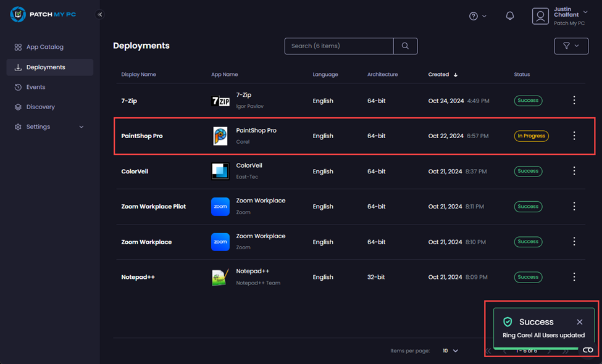The width and height of the screenshot is (602, 364).
Task: Sort deployments by the Created column
Action: coord(443,74)
